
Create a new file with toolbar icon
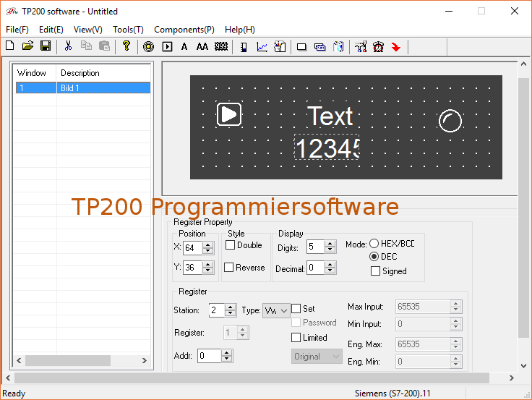[10, 46]
